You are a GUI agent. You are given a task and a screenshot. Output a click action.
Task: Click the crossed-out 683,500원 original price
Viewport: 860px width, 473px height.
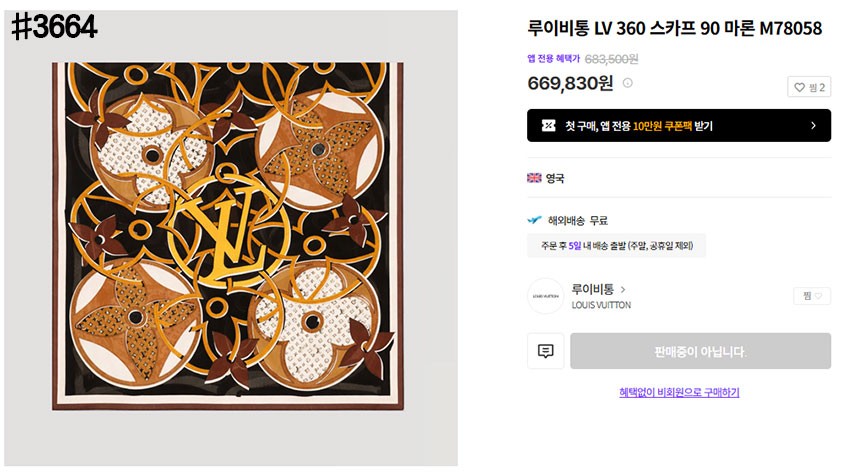click(x=611, y=59)
